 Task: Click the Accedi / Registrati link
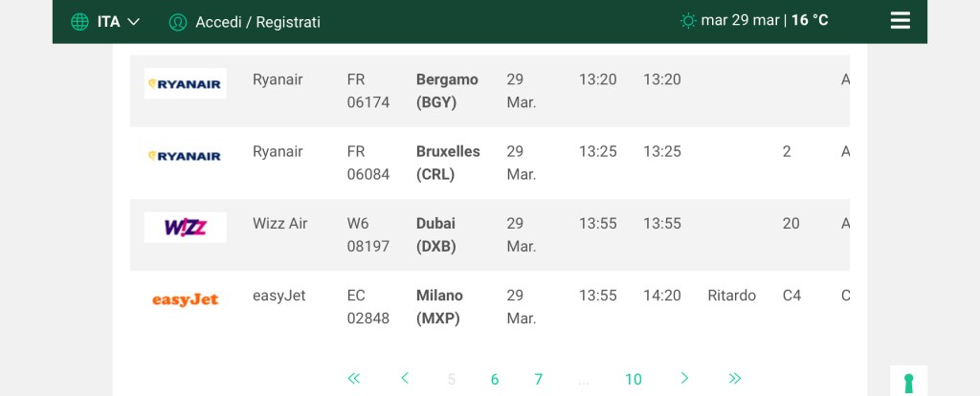click(257, 22)
